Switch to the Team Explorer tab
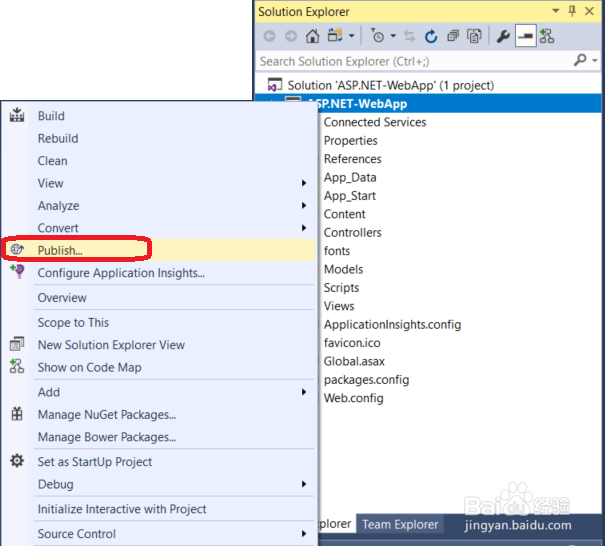This screenshot has height=546, width=605. [400, 524]
